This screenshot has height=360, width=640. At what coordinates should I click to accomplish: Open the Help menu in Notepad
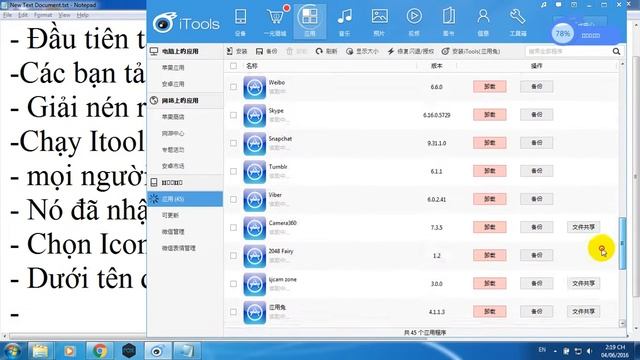point(82,15)
